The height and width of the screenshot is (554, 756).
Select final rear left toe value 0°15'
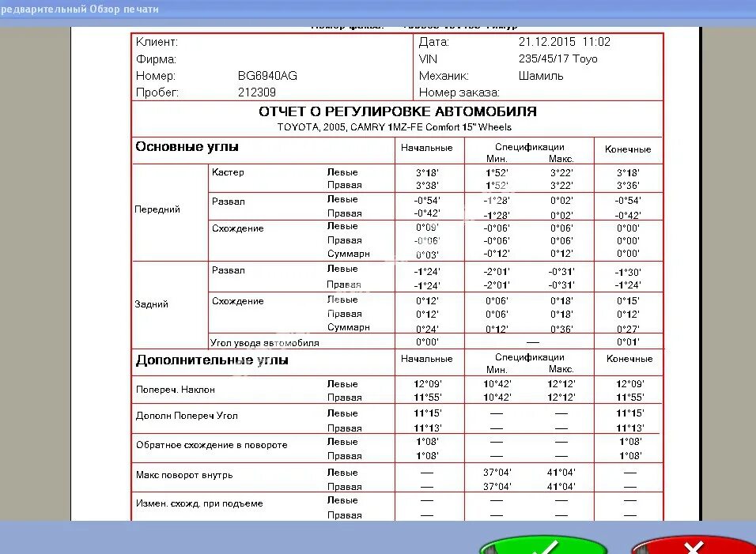[x=628, y=301]
